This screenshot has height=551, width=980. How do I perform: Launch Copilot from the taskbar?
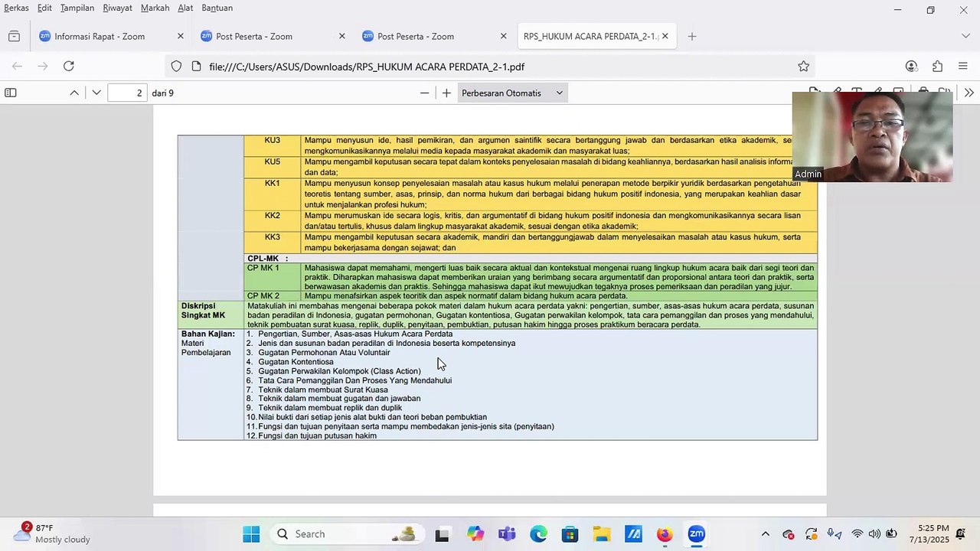point(475,534)
